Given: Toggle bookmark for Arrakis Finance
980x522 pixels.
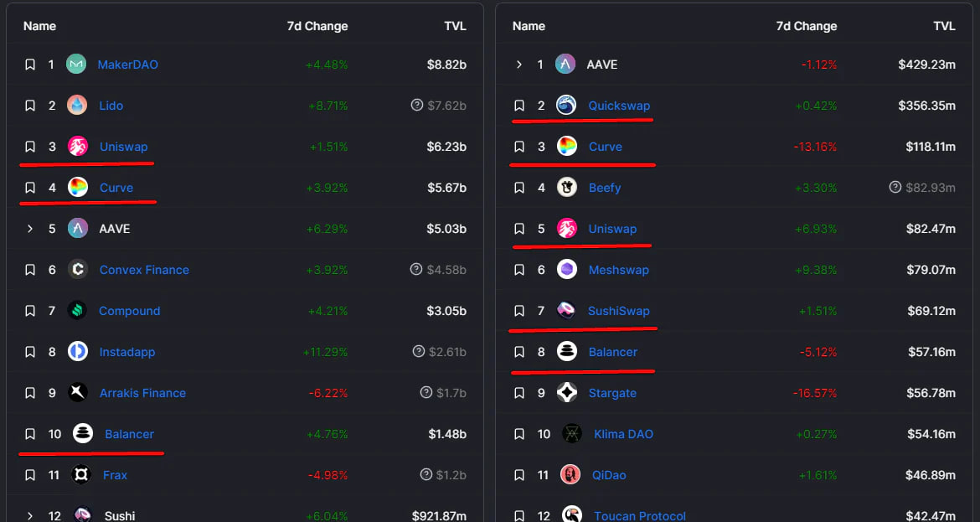Looking at the screenshot, I should point(30,393).
